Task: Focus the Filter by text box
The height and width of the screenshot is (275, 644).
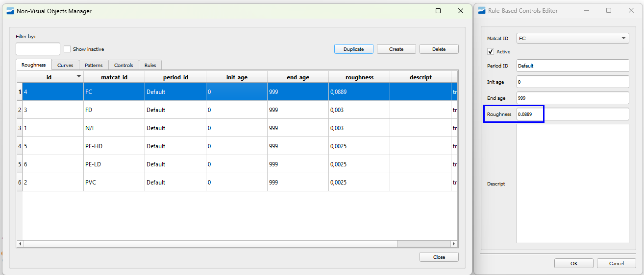Action: (x=38, y=49)
